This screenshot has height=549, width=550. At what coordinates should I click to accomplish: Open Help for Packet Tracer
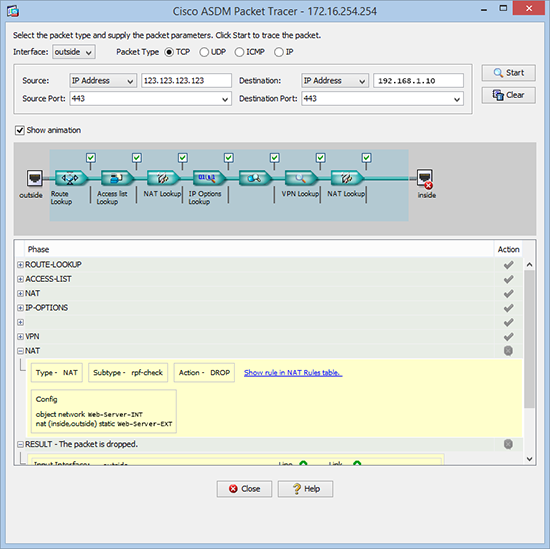305,489
